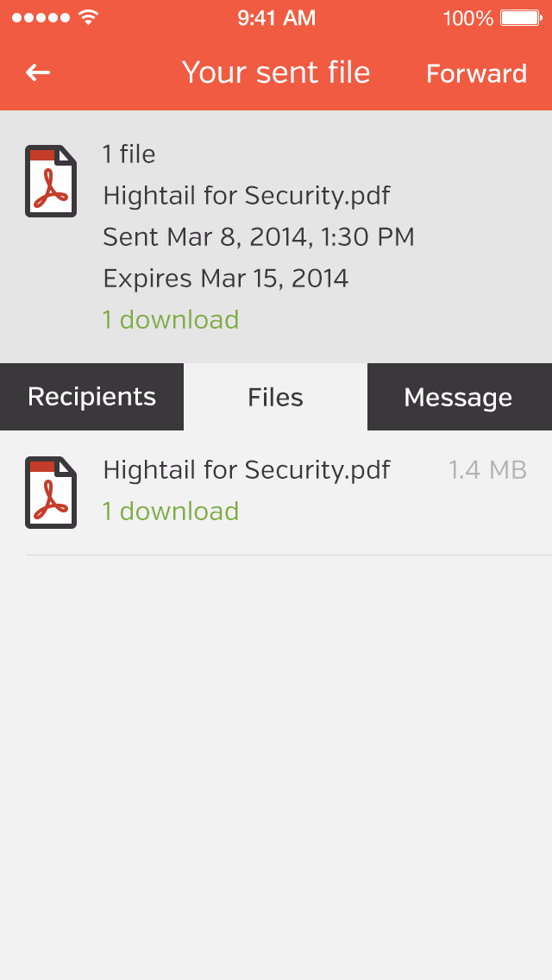Viewport: 552px width, 980px height.
Task: Tap the '1 file' count label
Action: 129,154
